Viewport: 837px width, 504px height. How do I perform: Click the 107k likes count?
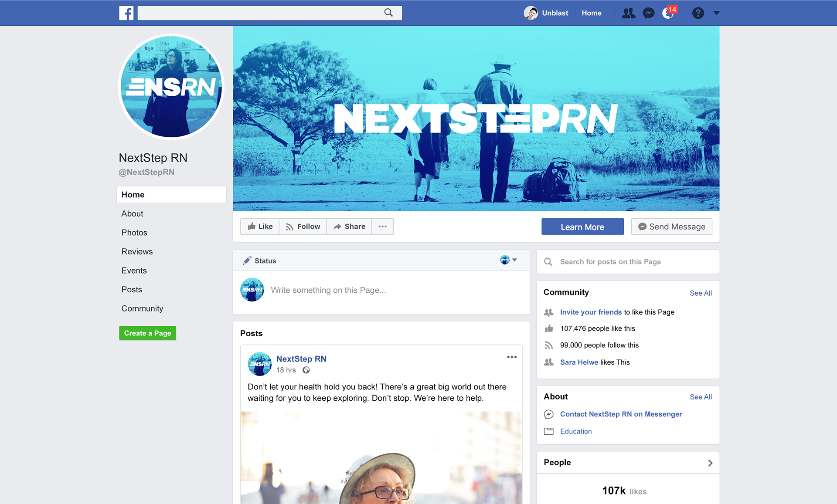pyautogui.click(x=624, y=491)
